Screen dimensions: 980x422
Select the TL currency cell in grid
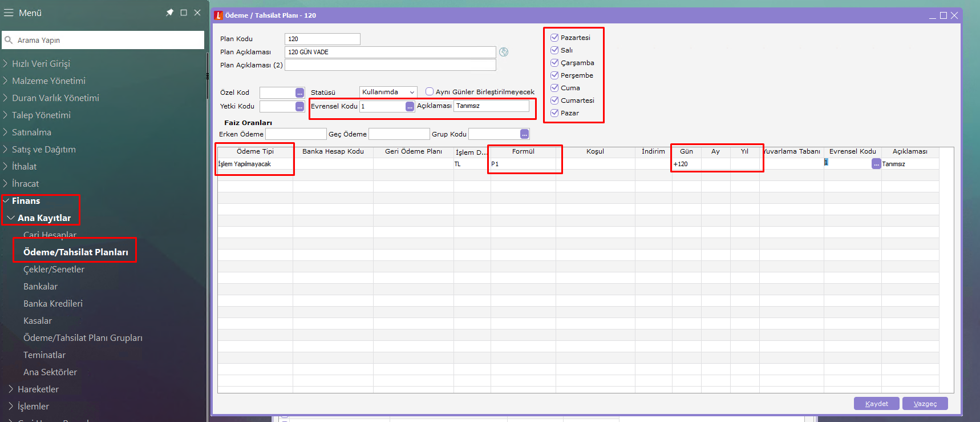pos(472,164)
